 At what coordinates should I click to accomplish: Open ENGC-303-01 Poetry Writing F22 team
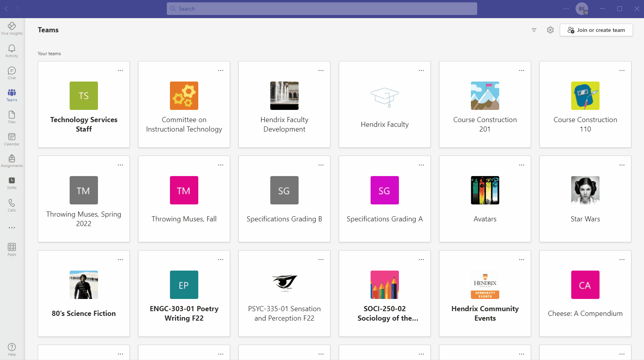click(184, 293)
